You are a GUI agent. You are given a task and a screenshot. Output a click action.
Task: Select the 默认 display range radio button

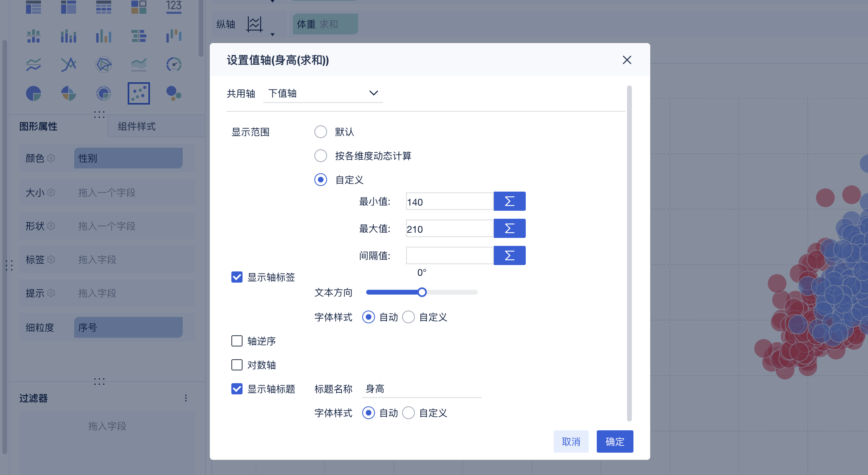[321, 132]
